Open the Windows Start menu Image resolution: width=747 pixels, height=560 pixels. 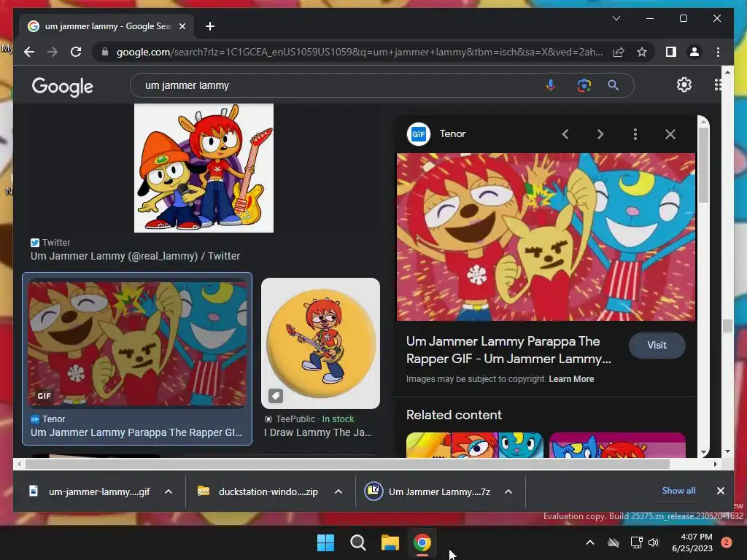pos(326,542)
